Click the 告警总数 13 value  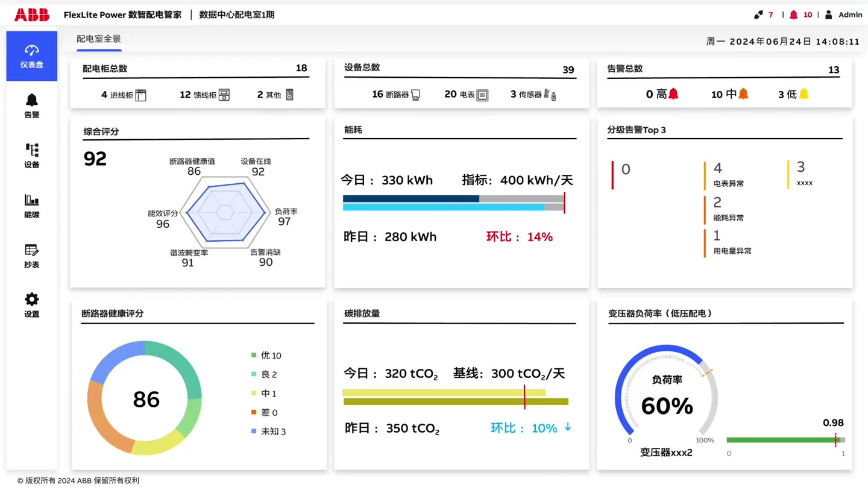834,70
